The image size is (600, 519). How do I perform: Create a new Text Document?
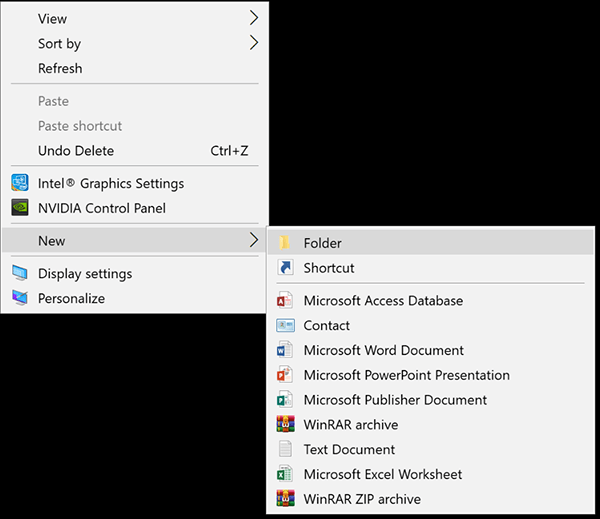tap(349, 450)
